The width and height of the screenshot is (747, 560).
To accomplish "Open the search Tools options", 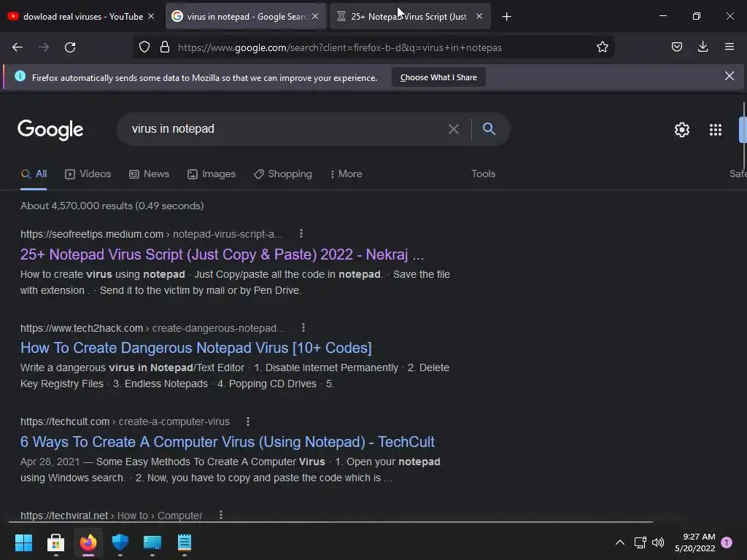I will coord(483,174).
